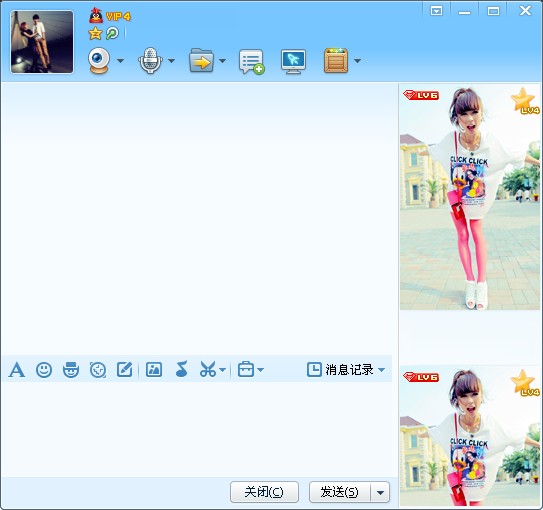The height and width of the screenshot is (510, 543).
Task: Open emoticon smiley face picker
Action: pos(44,370)
